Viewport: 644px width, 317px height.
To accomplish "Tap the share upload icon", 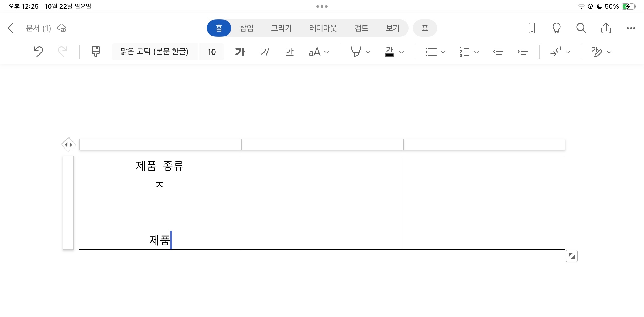I will (606, 28).
